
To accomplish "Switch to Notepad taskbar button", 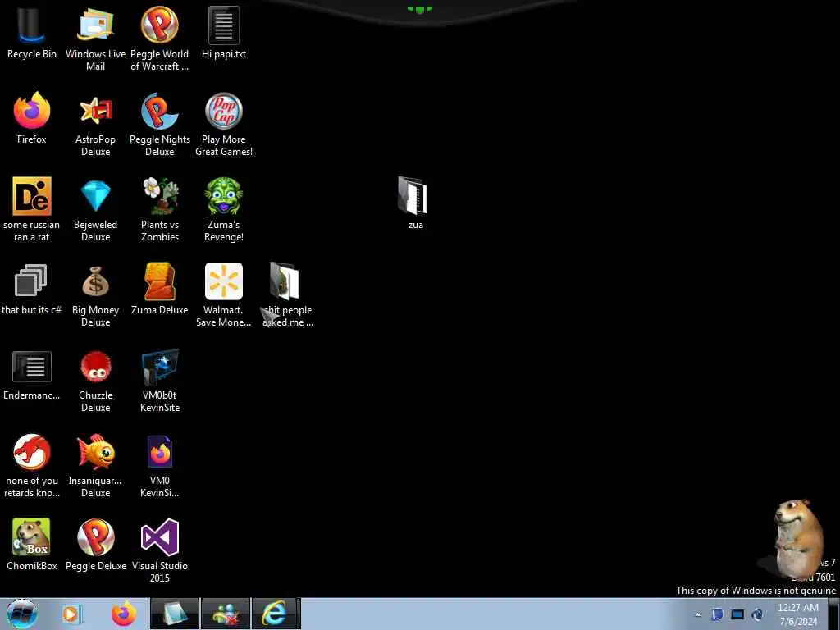I will pyautogui.click(x=175, y=614).
